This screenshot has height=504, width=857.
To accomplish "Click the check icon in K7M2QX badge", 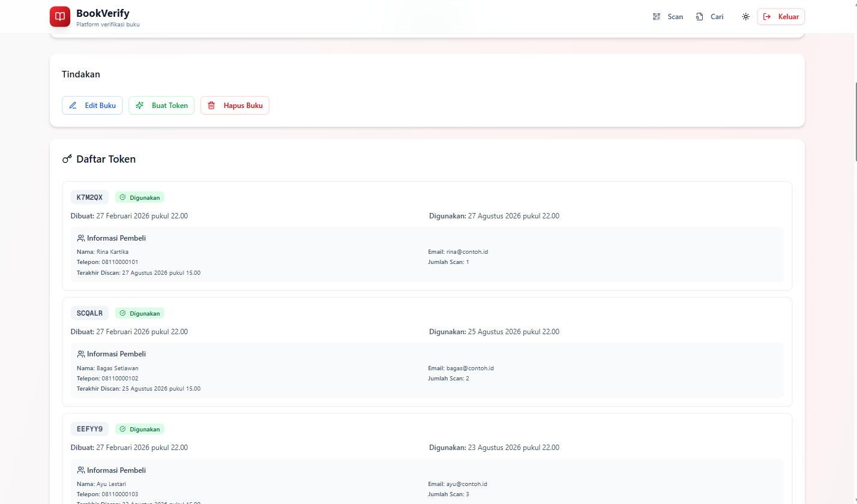I will 123,197.
